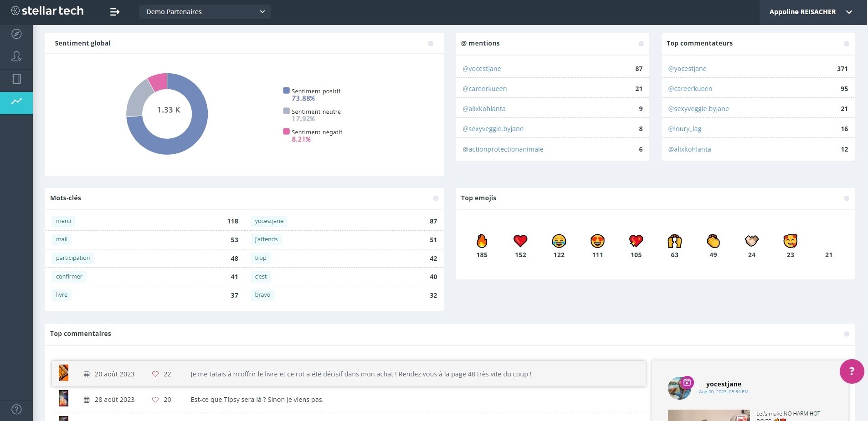Viewport: 868px width, 421px height.
Task: Open @careerkueen in mentions list
Action: tap(484, 89)
